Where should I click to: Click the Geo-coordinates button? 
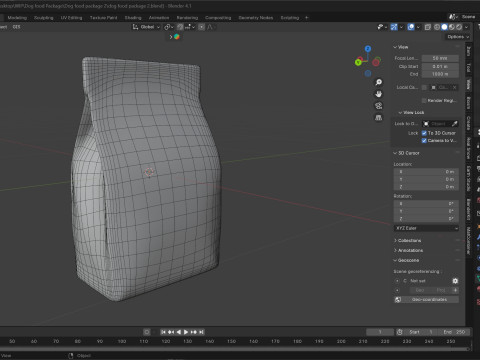pyautogui.click(x=426, y=300)
